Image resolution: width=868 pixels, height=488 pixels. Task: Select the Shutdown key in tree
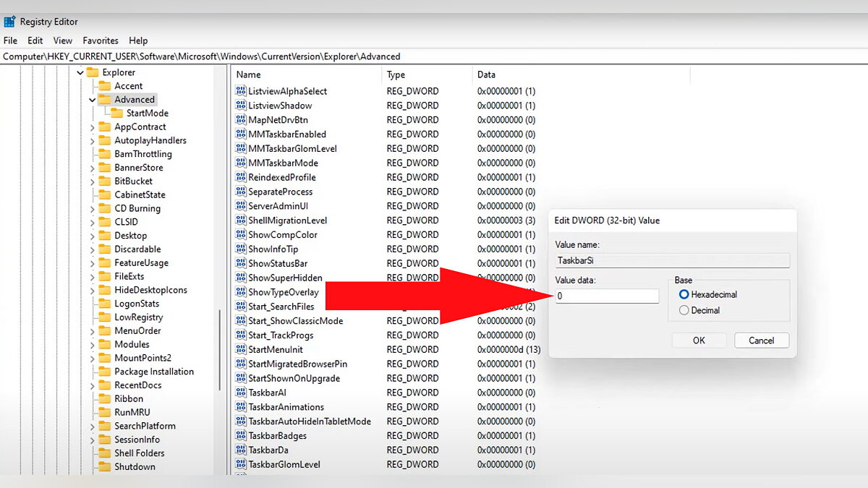[x=135, y=467]
